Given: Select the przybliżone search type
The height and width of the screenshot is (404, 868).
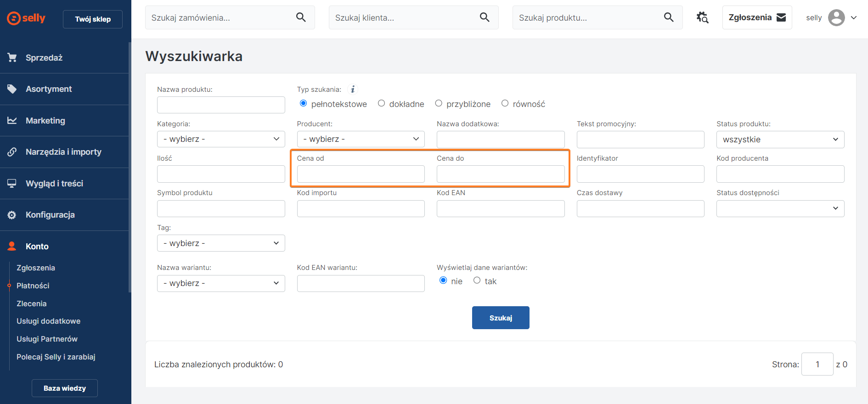Looking at the screenshot, I should (x=439, y=104).
